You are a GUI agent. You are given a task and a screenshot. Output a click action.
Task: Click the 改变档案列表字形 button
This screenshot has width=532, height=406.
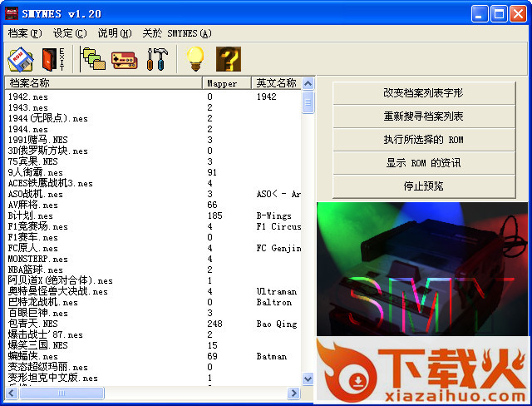click(x=424, y=93)
